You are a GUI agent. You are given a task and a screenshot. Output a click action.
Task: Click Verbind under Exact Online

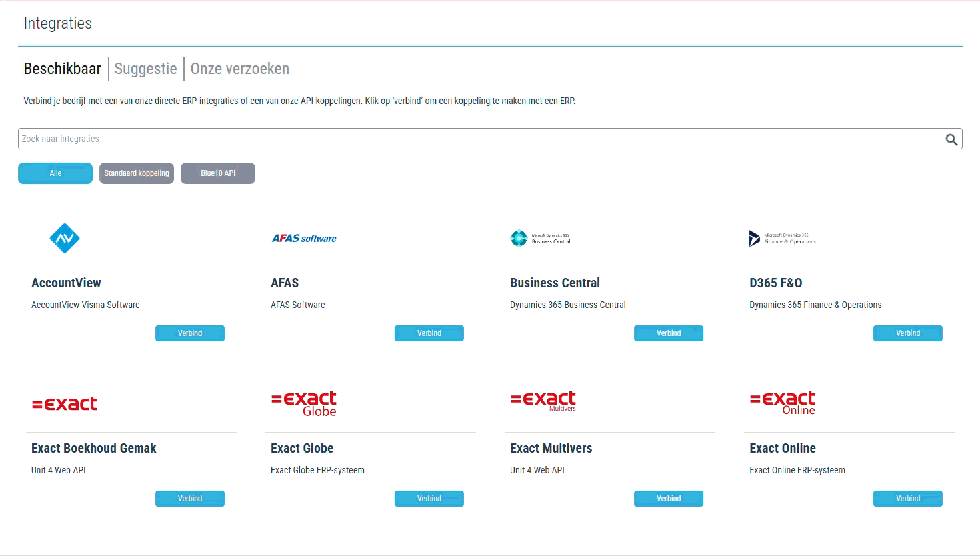coord(908,499)
